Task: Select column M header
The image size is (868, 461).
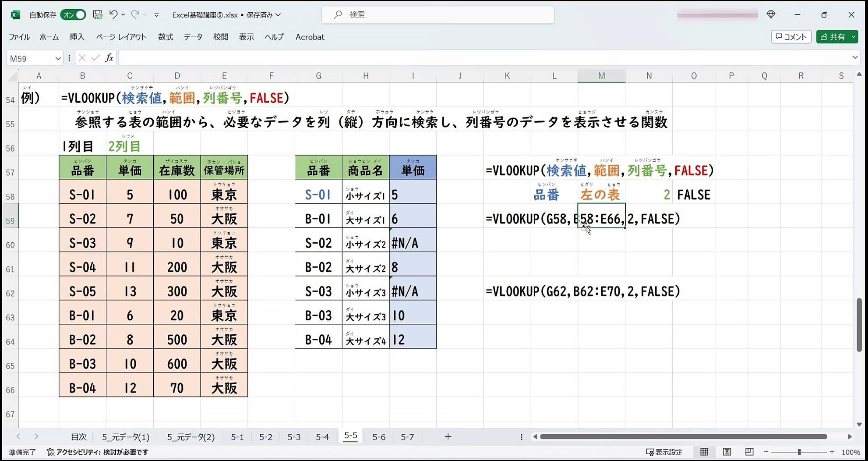Action: tap(601, 76)
